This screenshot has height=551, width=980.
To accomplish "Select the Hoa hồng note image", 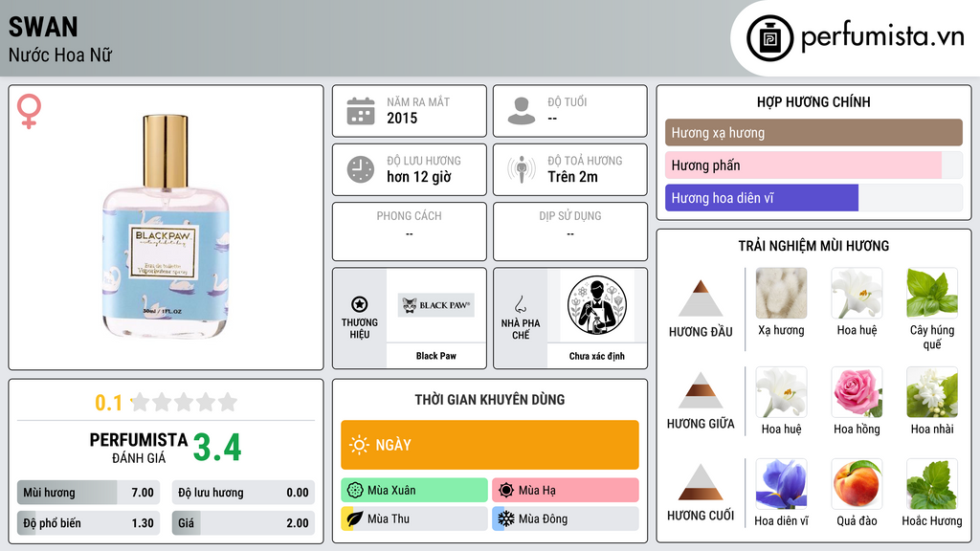I will [x=857, y=391].
